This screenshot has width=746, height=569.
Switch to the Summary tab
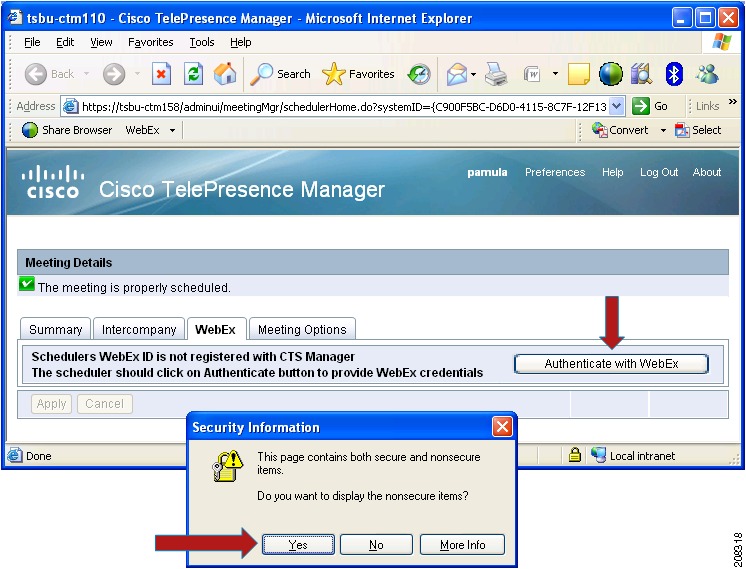[x=55, y=329]
